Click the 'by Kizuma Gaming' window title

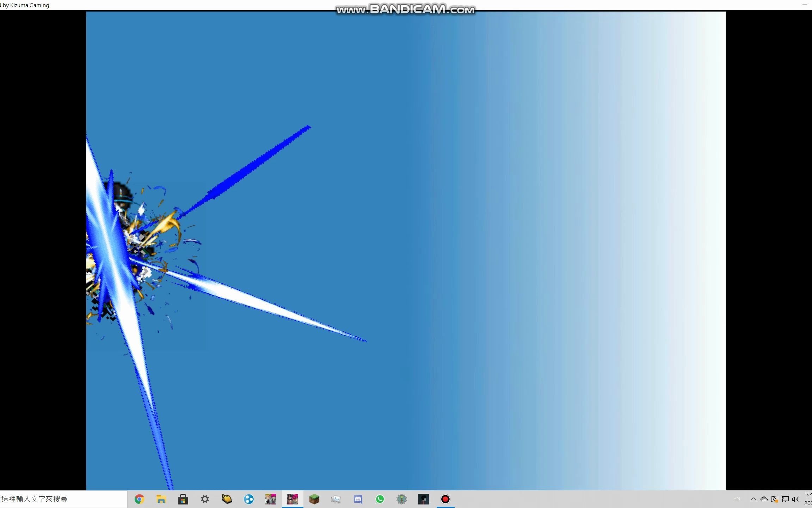tap(26, 5)
